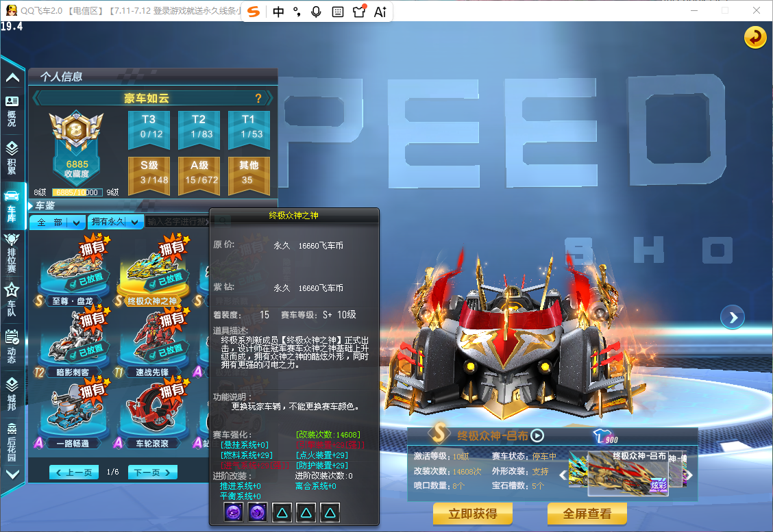
Task: Open the IME skin shirt icon
Action: click(359, 12)
